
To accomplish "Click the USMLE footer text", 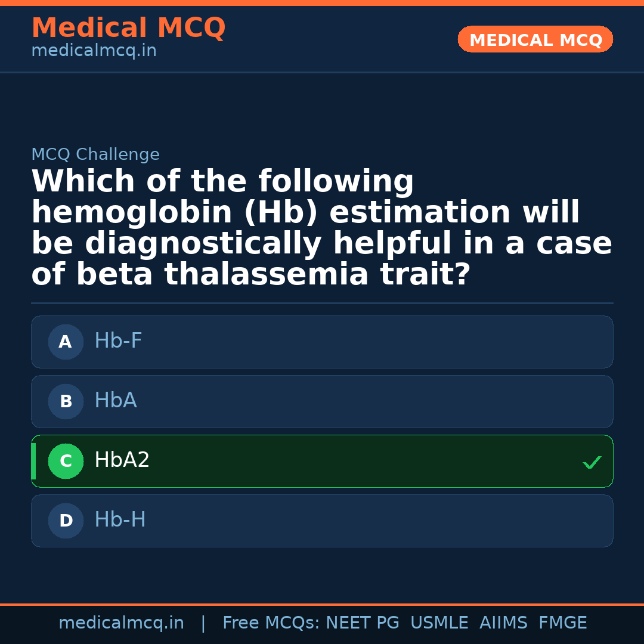I will pos(439,623).
